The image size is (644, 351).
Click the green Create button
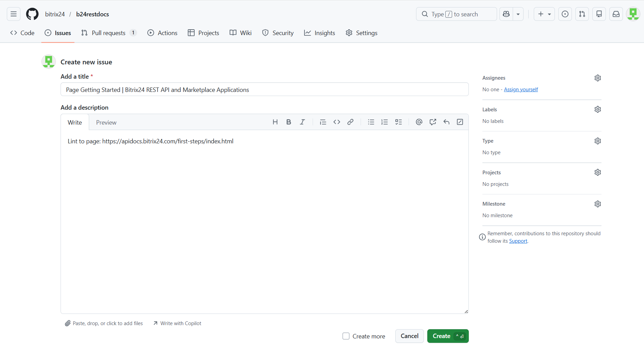pyautogui.click(x=442, y=336)
